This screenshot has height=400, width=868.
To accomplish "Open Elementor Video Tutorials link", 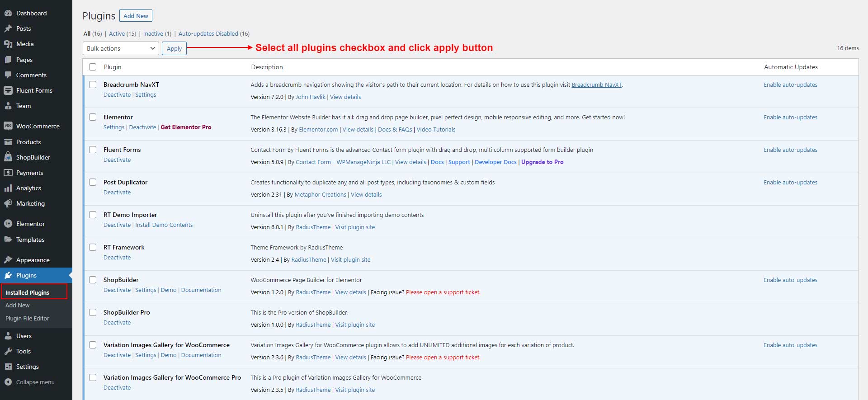I will pyautogui.click(x=436, y=129).
